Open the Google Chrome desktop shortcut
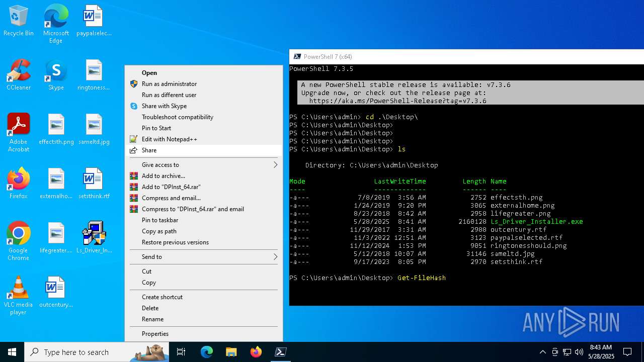This screenshot has height=362, width=644. [x=19, y=241]
